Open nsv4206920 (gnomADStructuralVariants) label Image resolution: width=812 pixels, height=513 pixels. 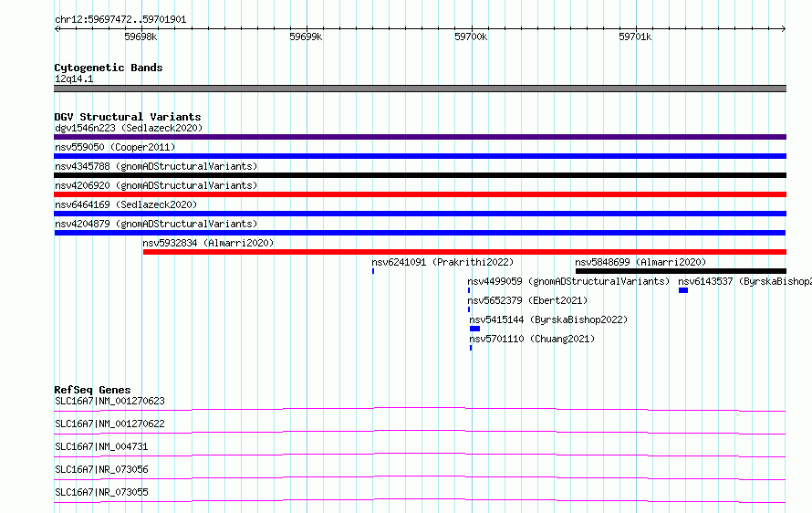tap(156, 185)
